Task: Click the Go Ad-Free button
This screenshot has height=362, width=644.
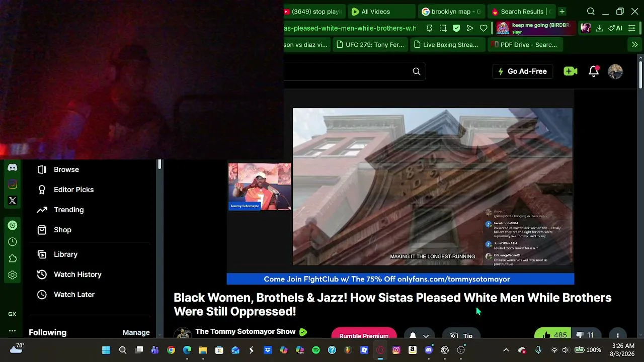Action: click(522, 71)
